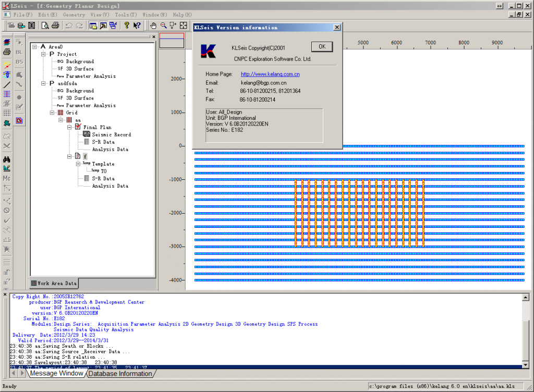The image size is (534, 392).
Task: Open the View menu
Action: [x=100, y=15]
